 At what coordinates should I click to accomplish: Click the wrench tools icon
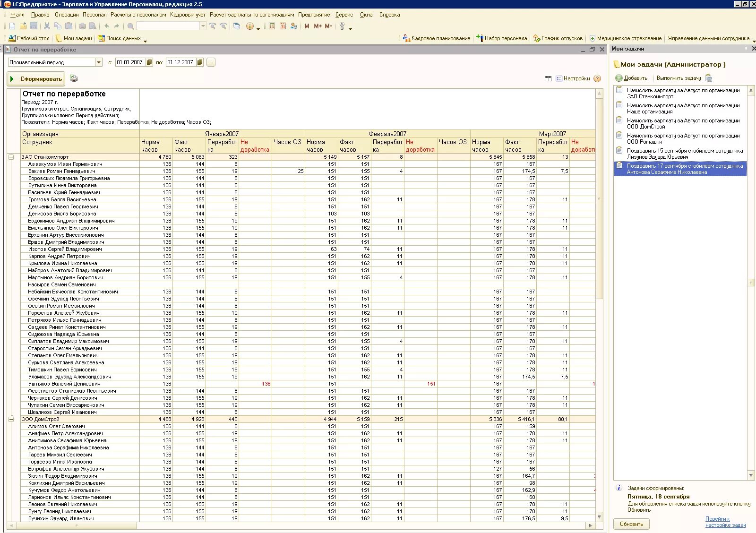point(342,26)
